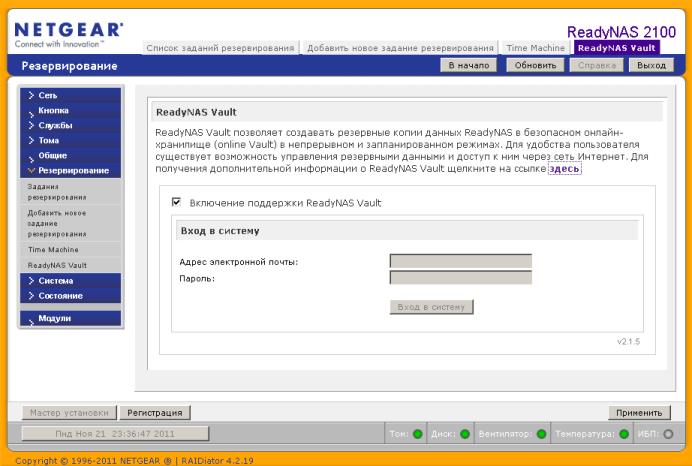692x466 pixels.
Task: Expand the Общие menu section
Action: click(x=70, y=155)
